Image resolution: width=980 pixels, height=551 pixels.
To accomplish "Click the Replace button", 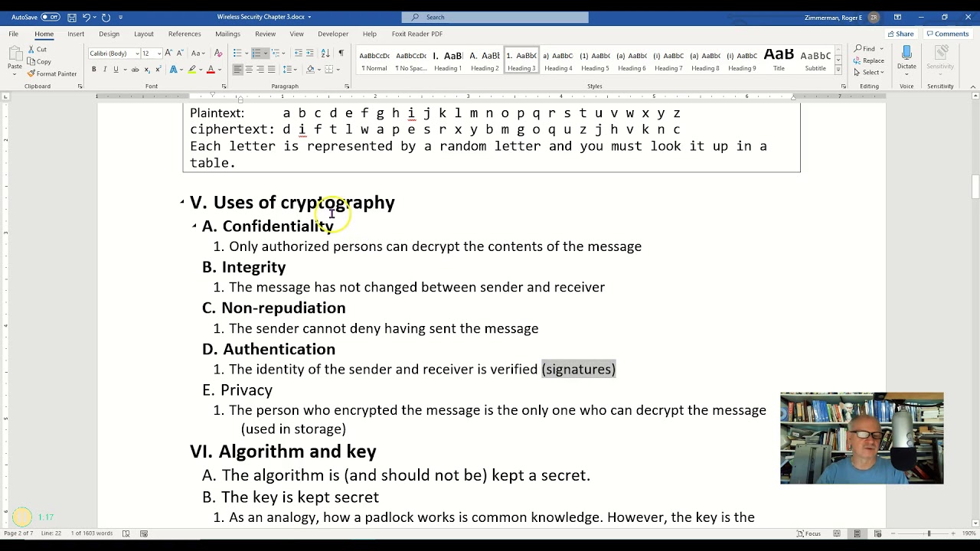I will (x=869, y=60).
